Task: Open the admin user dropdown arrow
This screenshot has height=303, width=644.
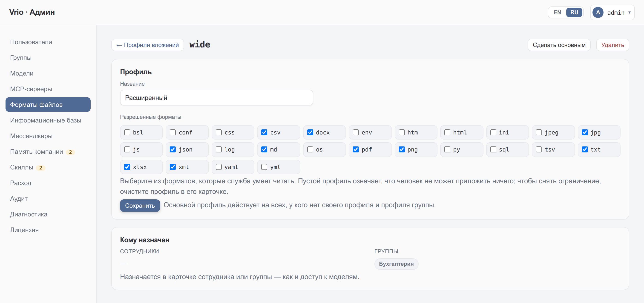Action: coord(629,12)
